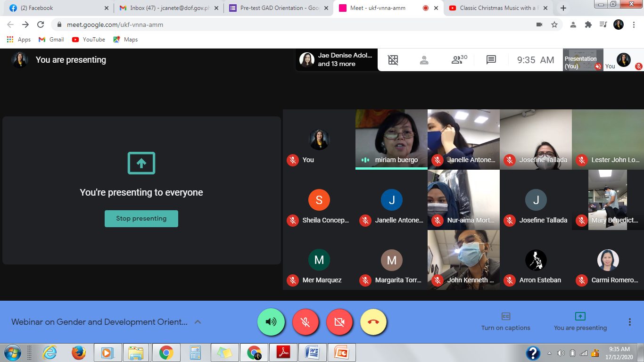Click the camera permission icon in address bar
The height and width of the screenshot is (362, 644).
[539, 25]
